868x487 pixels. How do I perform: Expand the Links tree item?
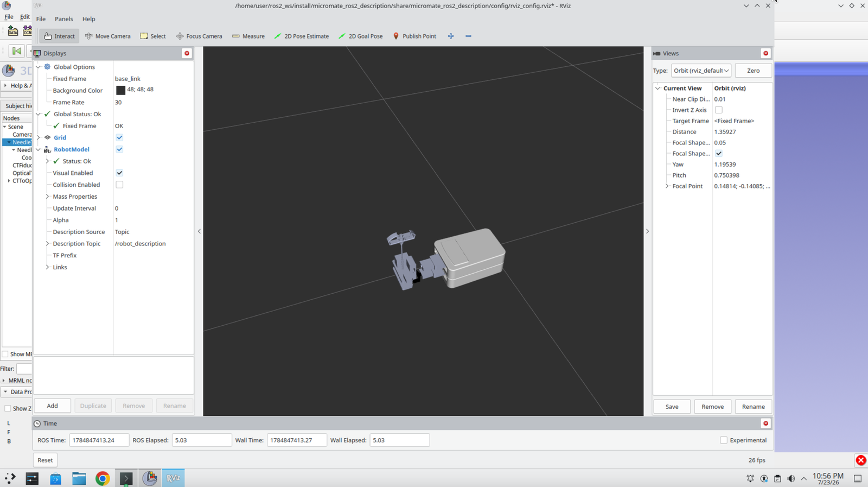[x=47, y=267]
